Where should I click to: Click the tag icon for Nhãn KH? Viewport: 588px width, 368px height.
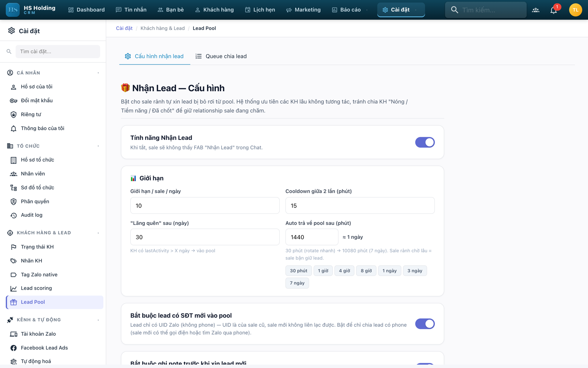pyautogui.click(x=13, y=261)
